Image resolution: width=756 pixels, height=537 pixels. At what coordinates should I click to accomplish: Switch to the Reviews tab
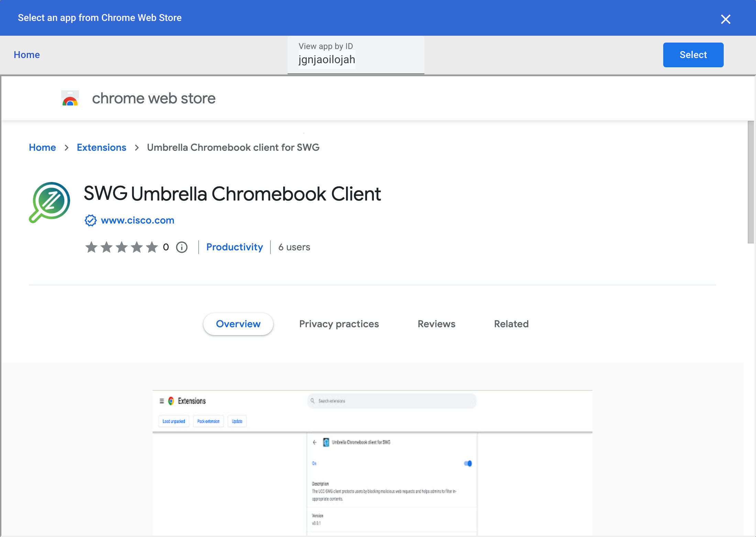(x=436, y=324)
